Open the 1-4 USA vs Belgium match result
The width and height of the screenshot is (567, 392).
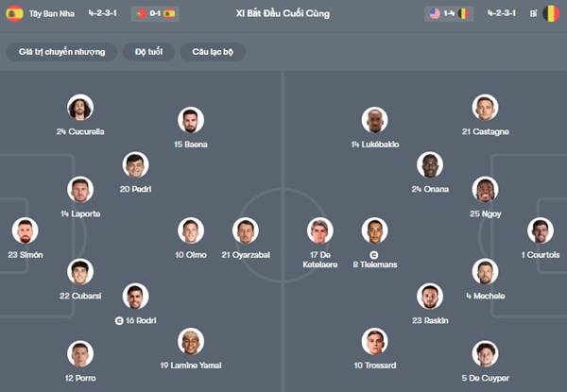coord(449,14)
